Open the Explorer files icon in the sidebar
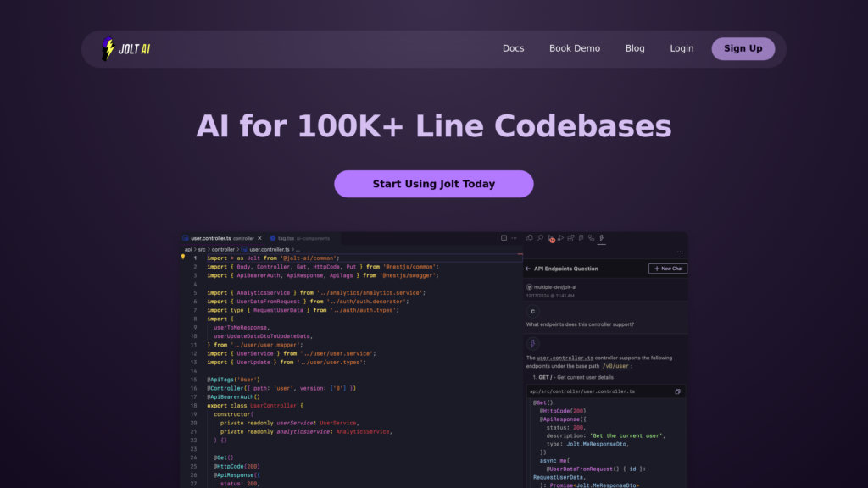The height and width of the screenshot is (488, 868). pyautogui.click(x=529, y=238)
